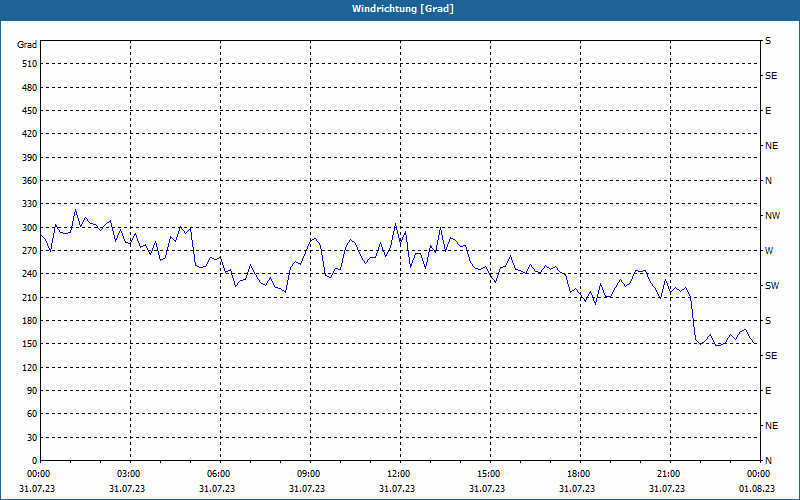Click the 30 y-axis value
The width and height of the screenshot is (800, 500).
click(x=32, y=438)
